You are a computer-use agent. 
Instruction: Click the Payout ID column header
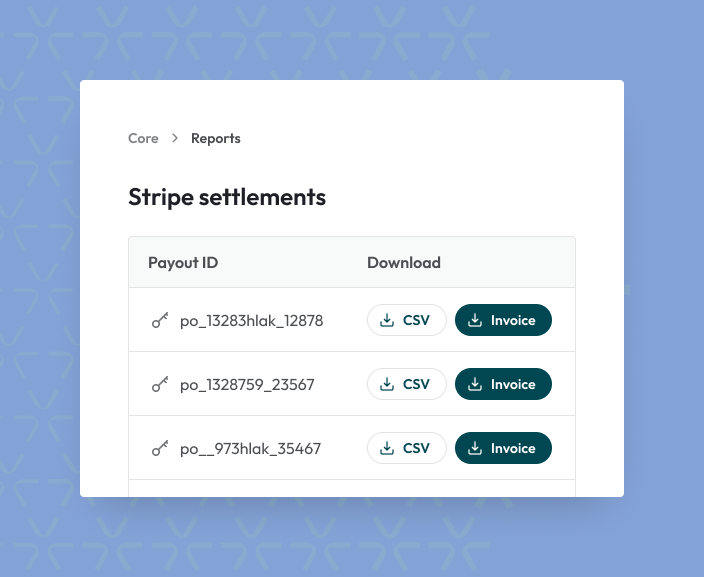183,263
